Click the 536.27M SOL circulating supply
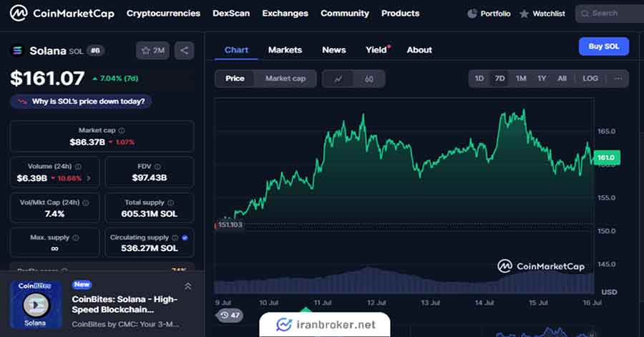 (149, 248)
